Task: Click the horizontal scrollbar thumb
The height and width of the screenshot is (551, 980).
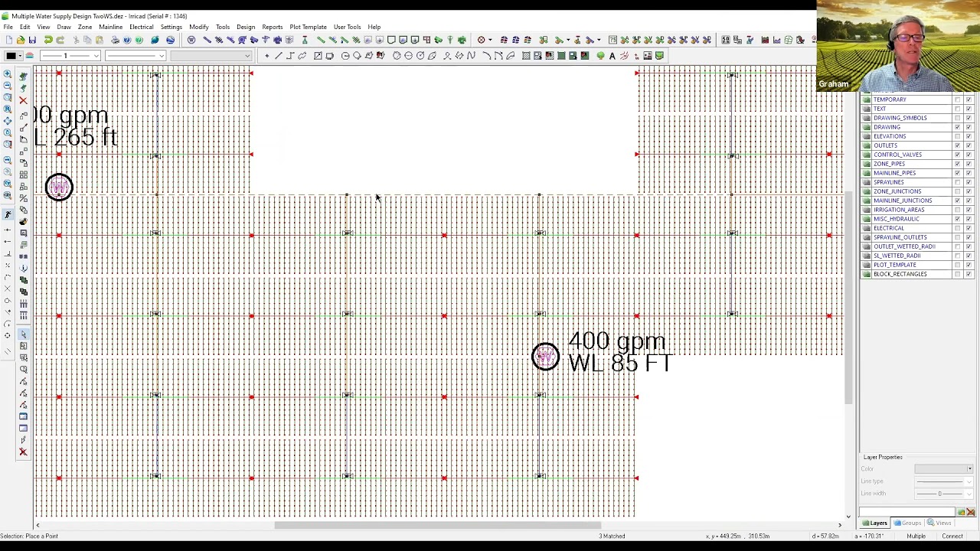Action: (438, 525)
